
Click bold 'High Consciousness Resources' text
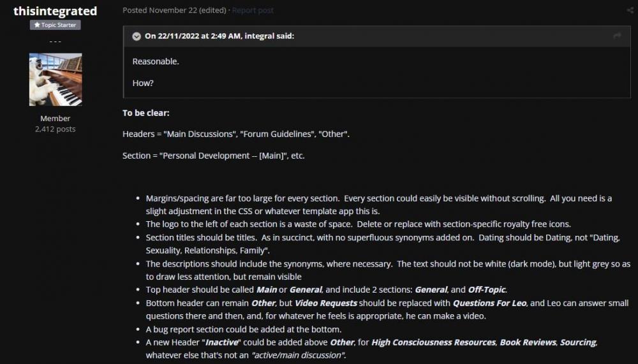point(433,342)
